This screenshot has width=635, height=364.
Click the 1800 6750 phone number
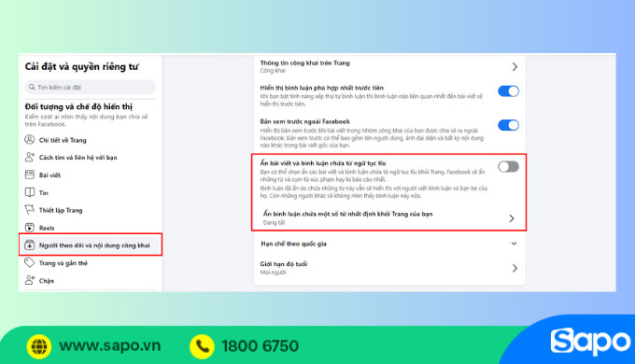coord(260,346)
